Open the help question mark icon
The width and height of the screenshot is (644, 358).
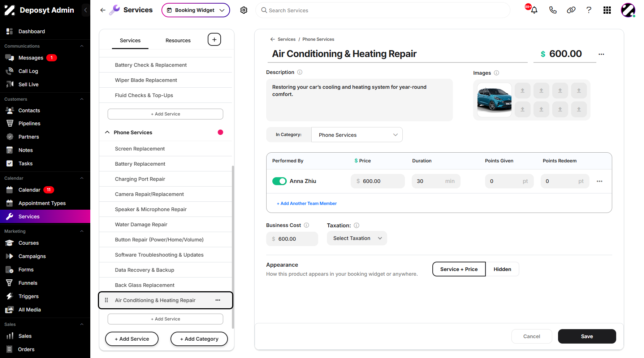pos(589,10)
